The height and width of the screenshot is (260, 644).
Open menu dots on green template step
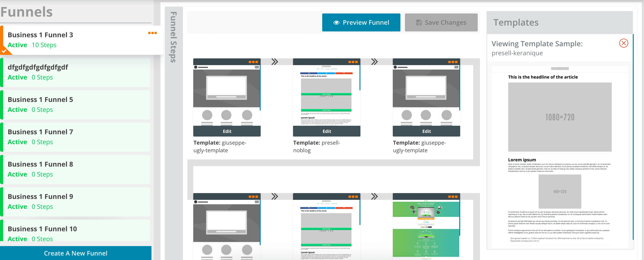453,196
